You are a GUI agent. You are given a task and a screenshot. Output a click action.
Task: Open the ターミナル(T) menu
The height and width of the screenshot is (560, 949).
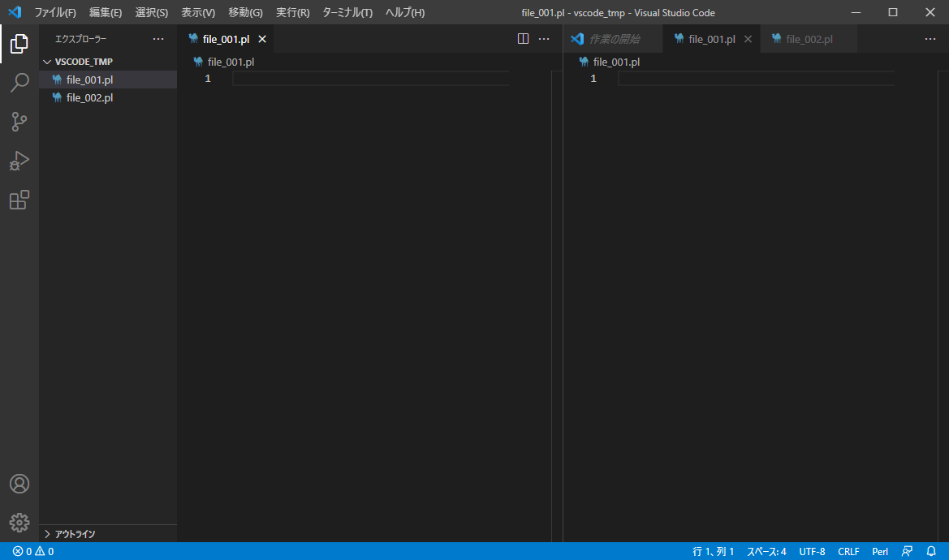(x=347, y=12)
